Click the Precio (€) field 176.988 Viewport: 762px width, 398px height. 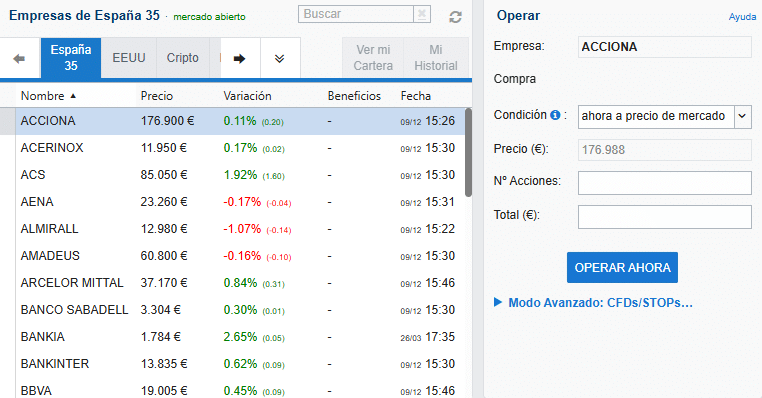coord(664,150)
